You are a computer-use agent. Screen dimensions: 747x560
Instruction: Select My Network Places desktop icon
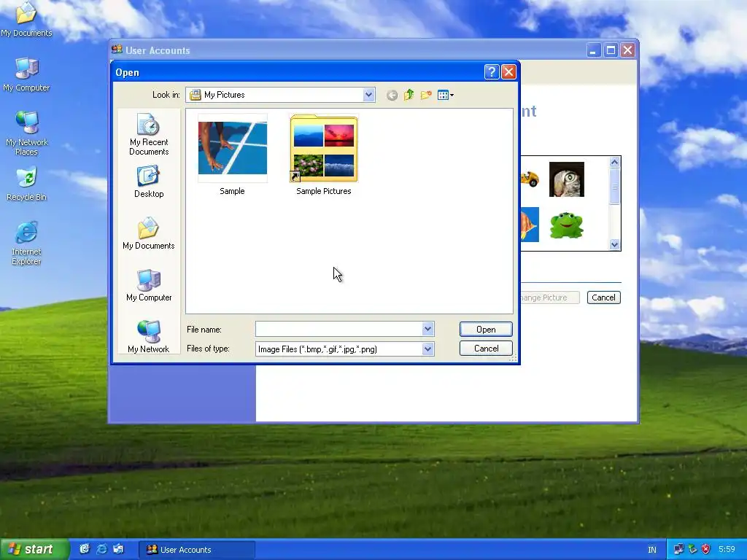(x=27, y=133)
